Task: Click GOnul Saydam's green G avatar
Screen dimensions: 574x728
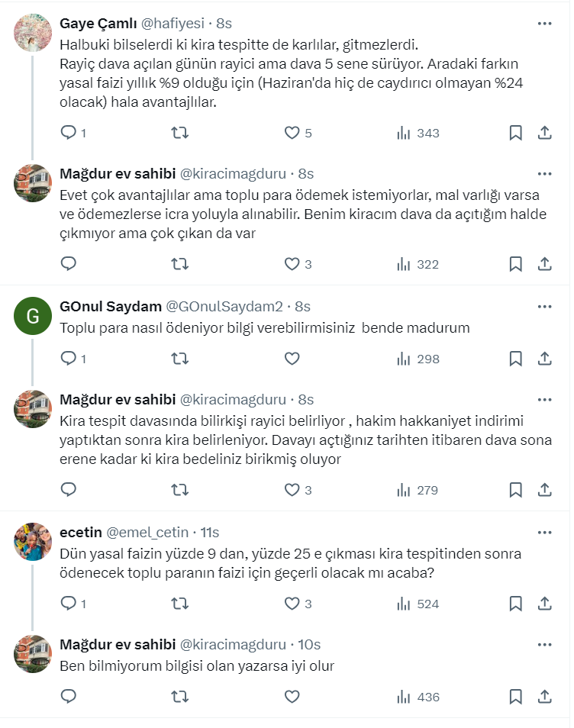Action: 33,315
